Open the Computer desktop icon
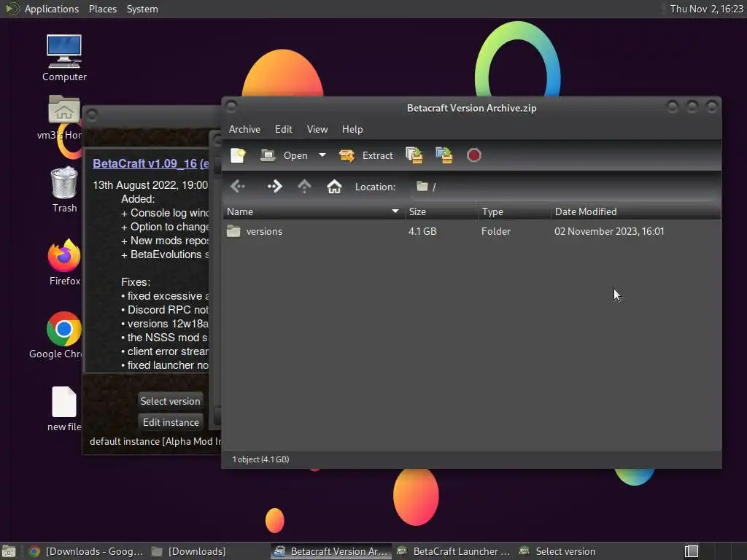747x560 pixels. 64,58
